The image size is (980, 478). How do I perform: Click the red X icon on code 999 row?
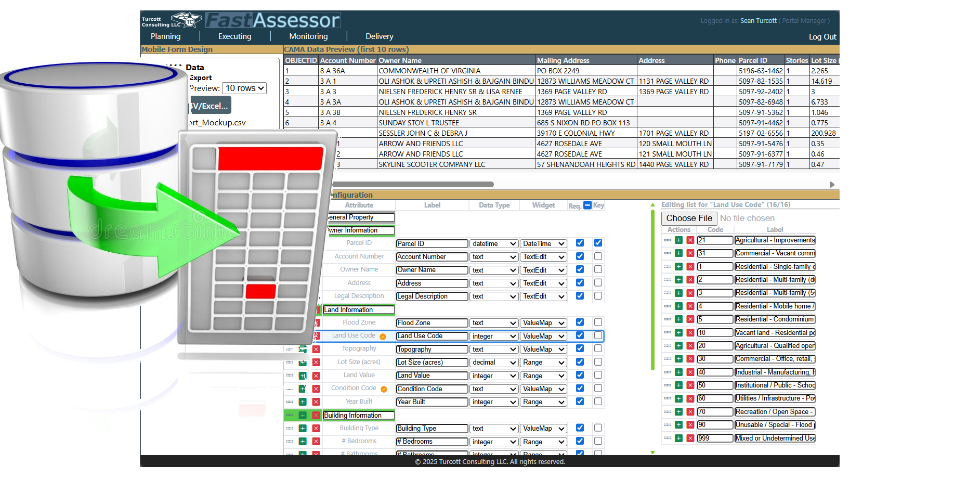690,438
